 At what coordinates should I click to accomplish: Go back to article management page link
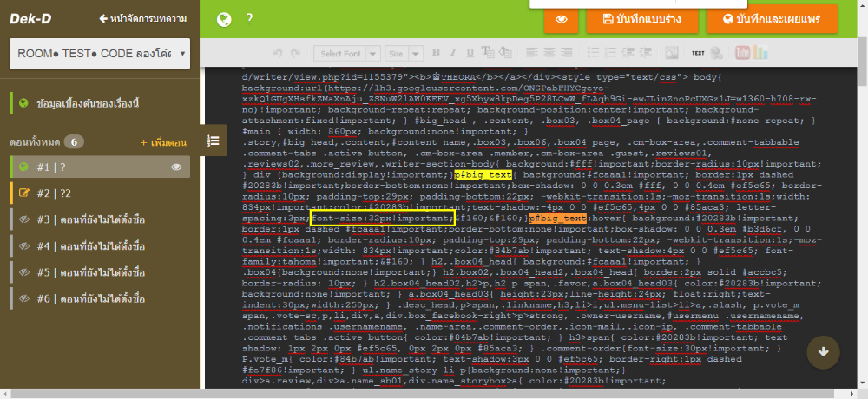coord(143,19)
